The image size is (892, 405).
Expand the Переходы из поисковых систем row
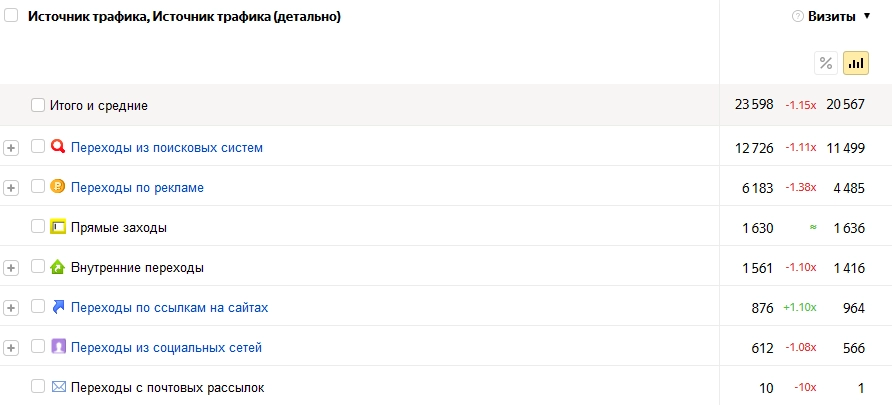11,148
